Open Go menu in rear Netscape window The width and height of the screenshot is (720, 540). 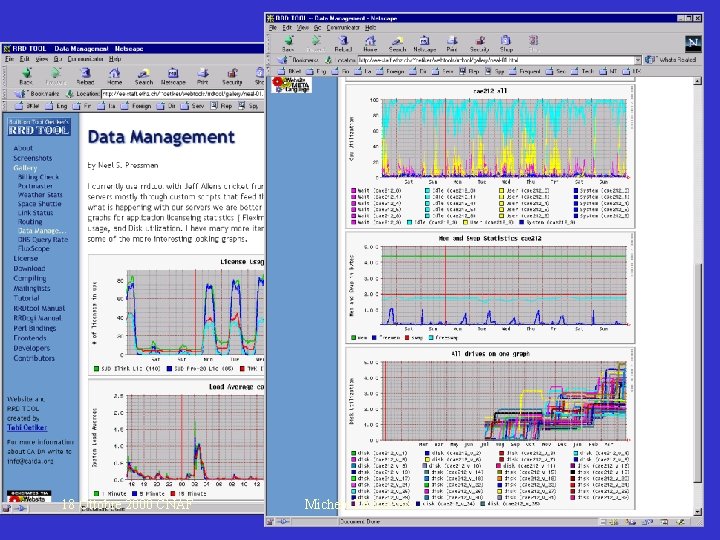[x=58, y=59]
